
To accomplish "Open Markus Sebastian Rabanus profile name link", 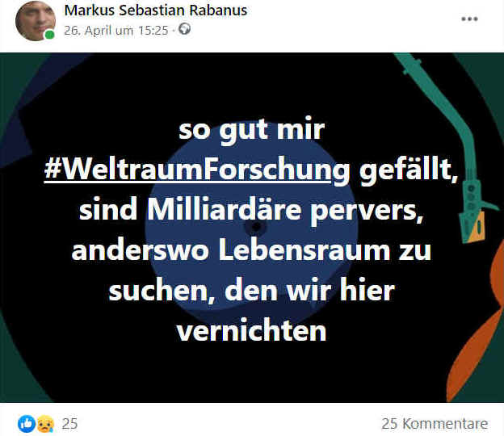I will [x=156, y=10].
